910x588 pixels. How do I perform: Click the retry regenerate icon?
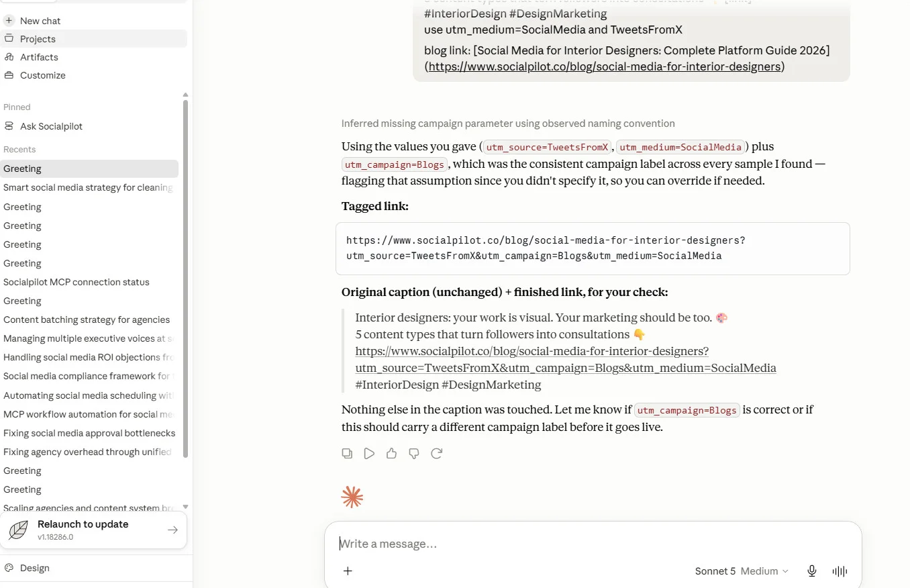[x=437, y=454]
